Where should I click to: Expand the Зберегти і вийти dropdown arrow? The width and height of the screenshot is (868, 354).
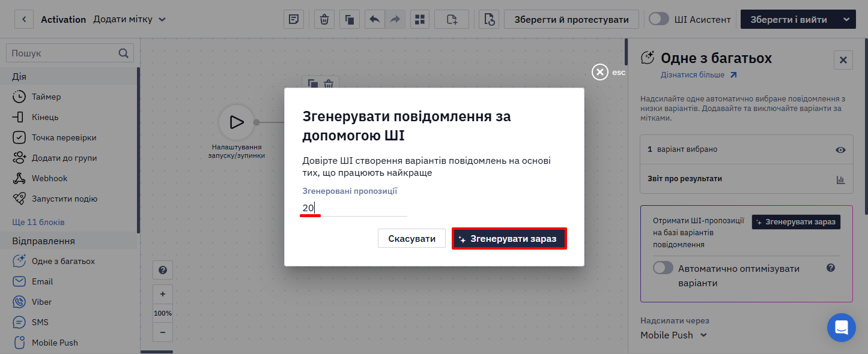pyautogui.click(x=847, y=19)
